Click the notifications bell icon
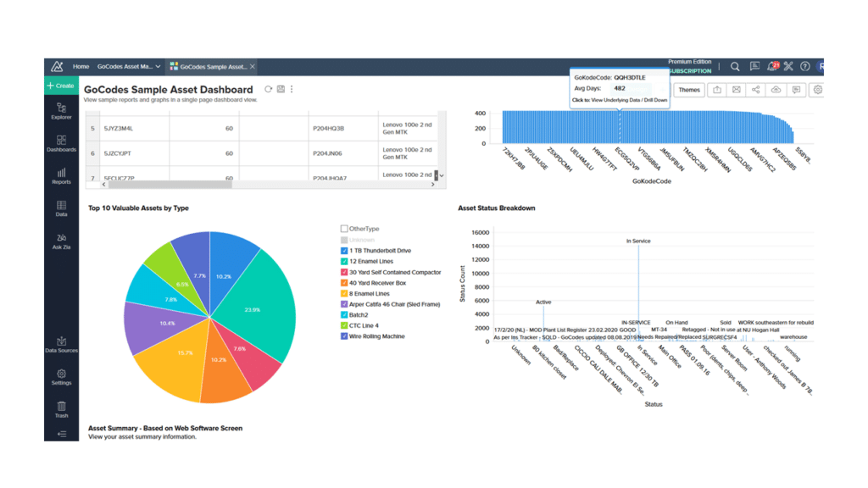This screenshot has height=488, width=868. 771,66
